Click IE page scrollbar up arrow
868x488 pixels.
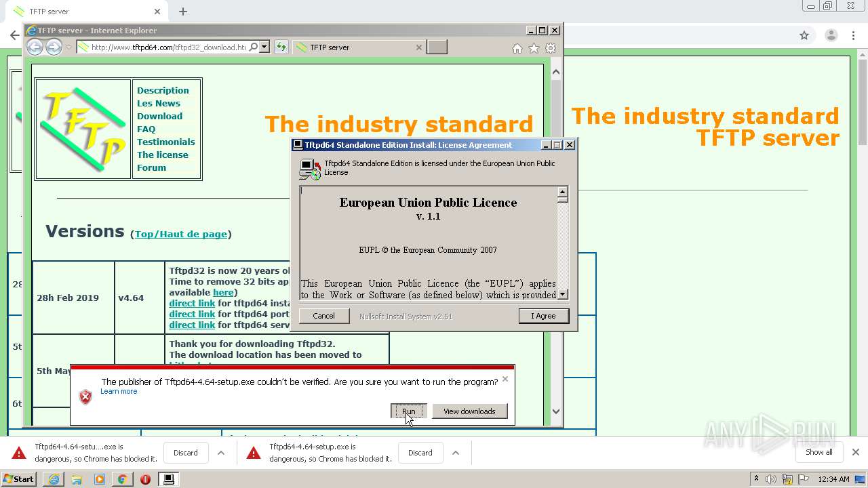(556, 72)
